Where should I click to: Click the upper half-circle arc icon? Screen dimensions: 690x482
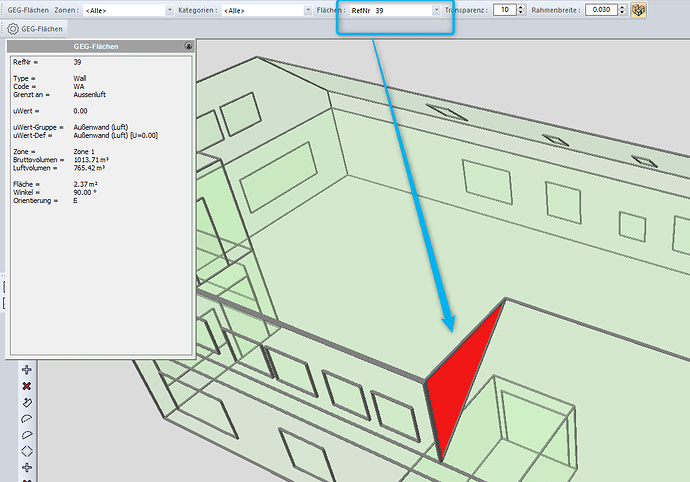[27, 418]
